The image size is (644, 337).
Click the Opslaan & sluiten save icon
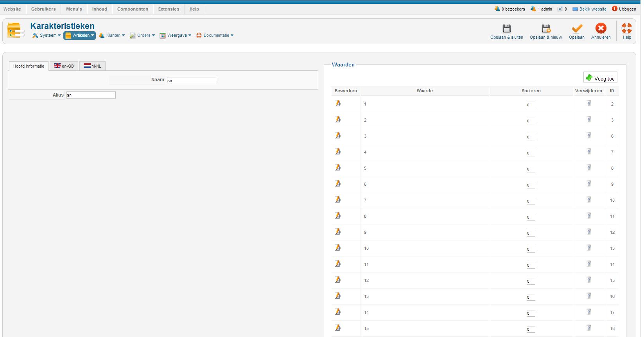click(506, 29)
